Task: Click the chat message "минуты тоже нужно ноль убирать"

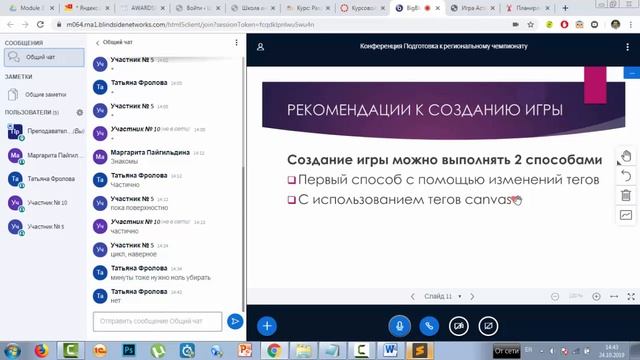Action: click(x=160, y=278)
